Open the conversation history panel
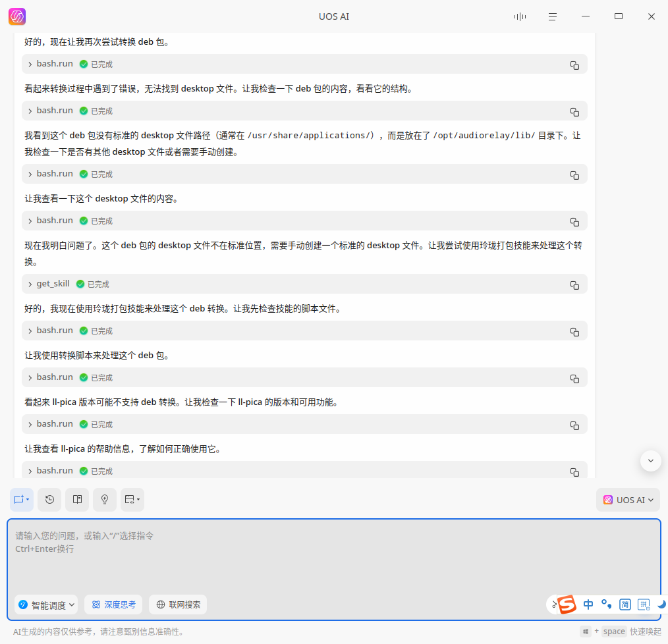The width and height of the screenshot is (668, 644). pyautogui.click(x=49, y=500)
